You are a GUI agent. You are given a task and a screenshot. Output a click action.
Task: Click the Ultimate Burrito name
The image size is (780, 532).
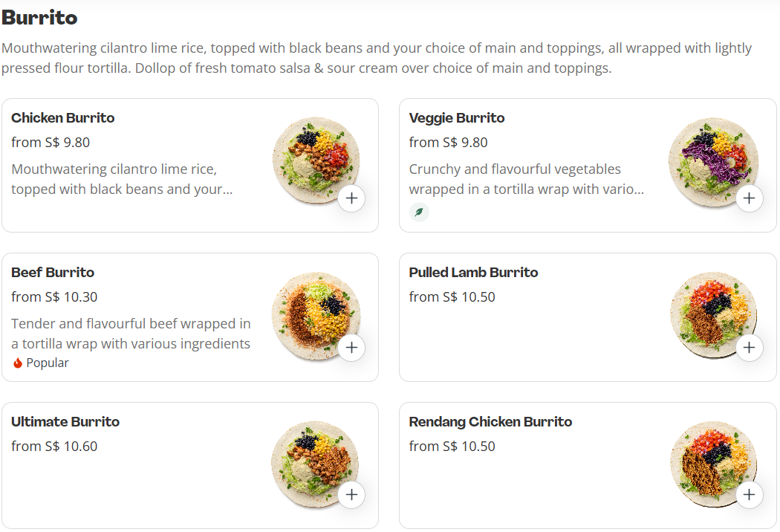[x=65, y=421]
